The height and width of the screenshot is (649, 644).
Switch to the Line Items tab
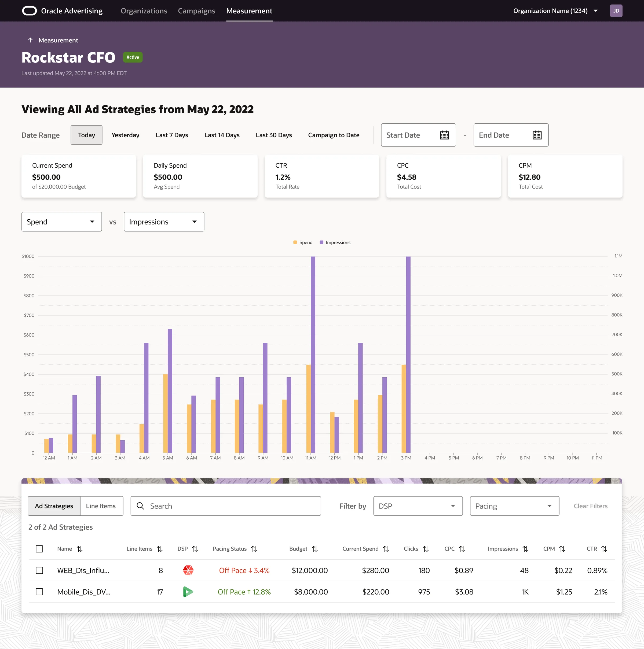(x=101, y=506)
